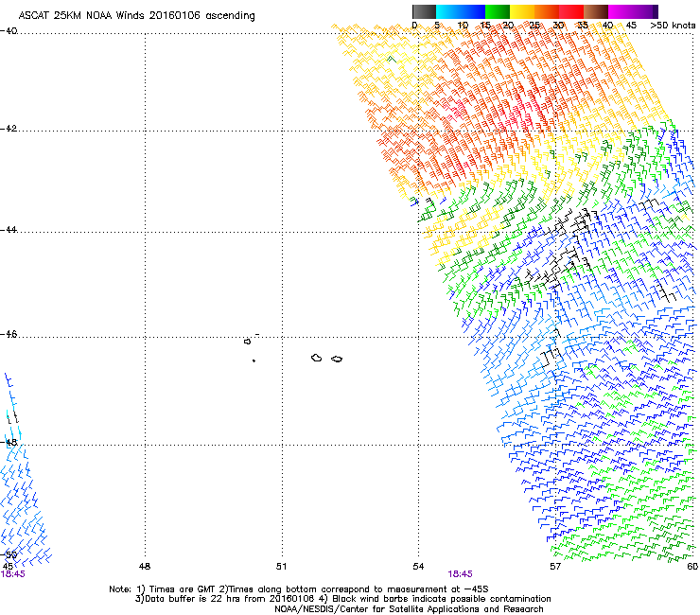The height and width of the screenshot is (615, 700).
Task: Select the latitude label '-40'
Action: pyautogui.click(x=9, y=31)
